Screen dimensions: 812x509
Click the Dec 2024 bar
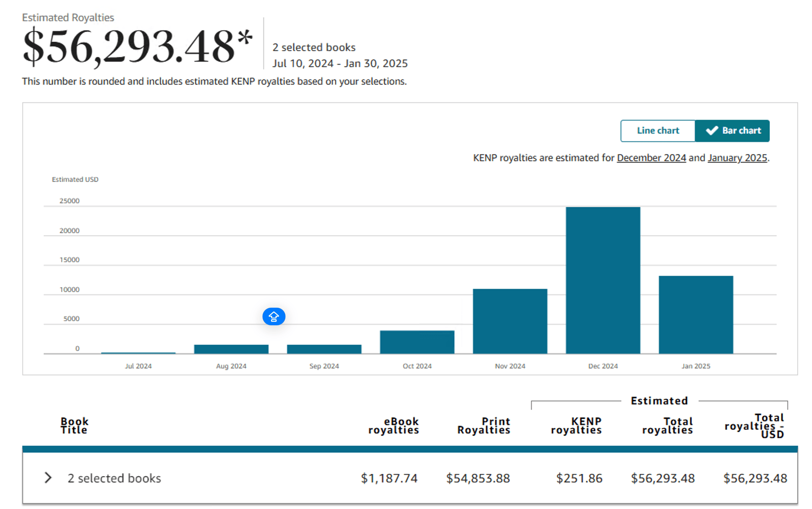(x=603, y=280)
